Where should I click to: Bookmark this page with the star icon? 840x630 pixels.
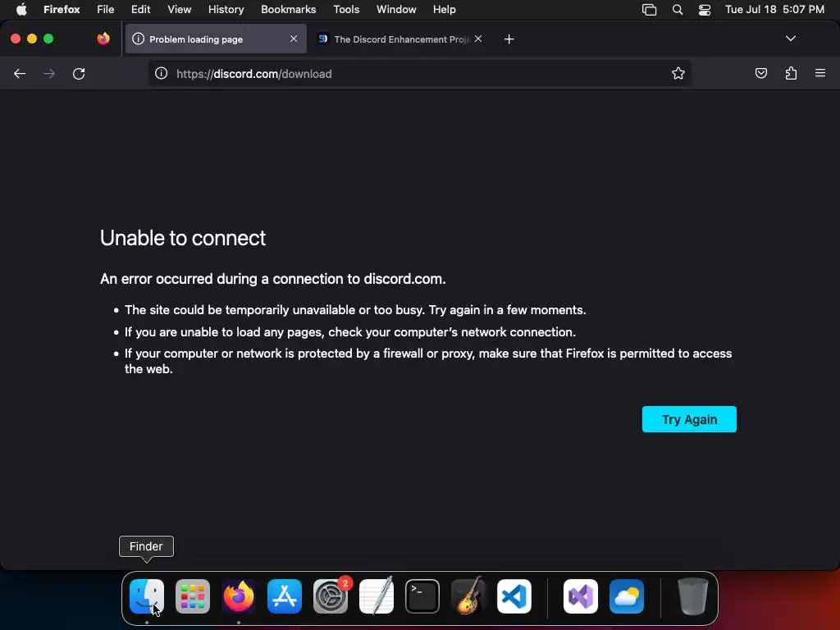(678, 73)
